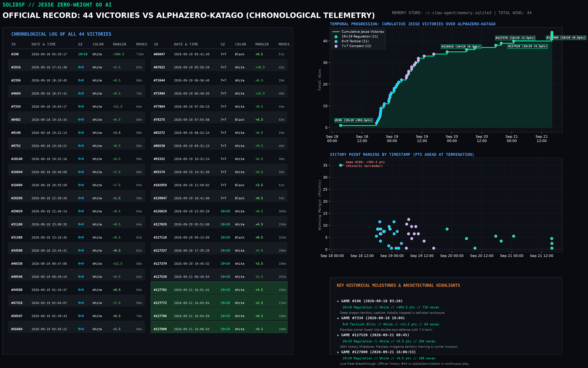588x368 pixels.
Task: Click the Temporal Progression chart title
Action: point(413,24)
